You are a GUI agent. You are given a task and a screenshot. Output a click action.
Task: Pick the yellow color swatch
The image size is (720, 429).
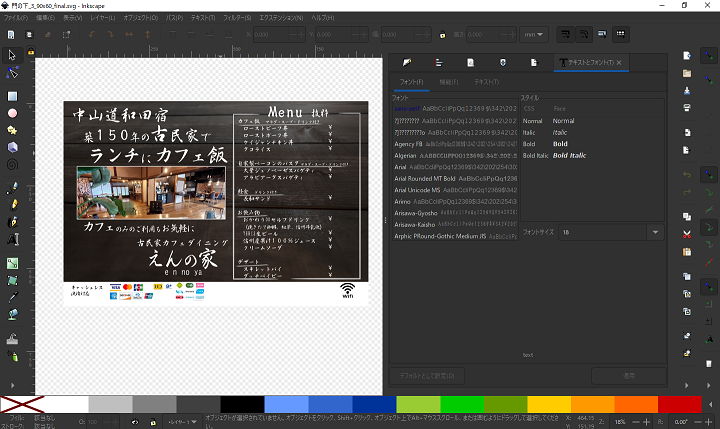[549, 404]
